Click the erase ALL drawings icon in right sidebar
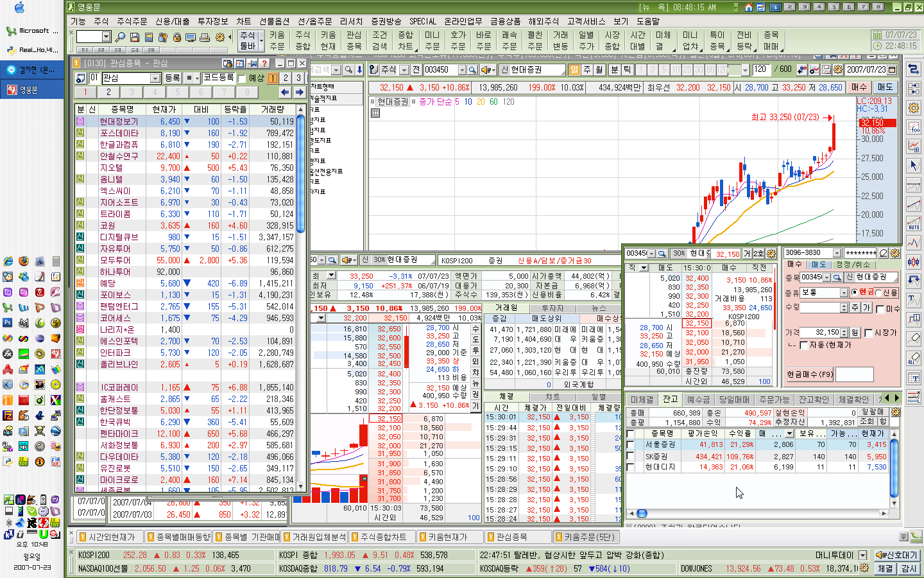The width and height of the screenshot is (924, 578). click(x=914, y=358)
